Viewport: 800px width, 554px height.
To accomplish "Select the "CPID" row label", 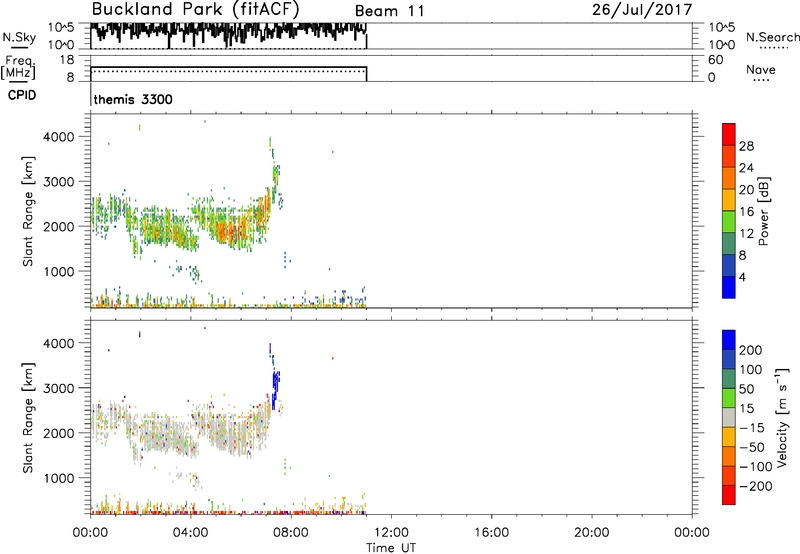I will pos(22,95).
